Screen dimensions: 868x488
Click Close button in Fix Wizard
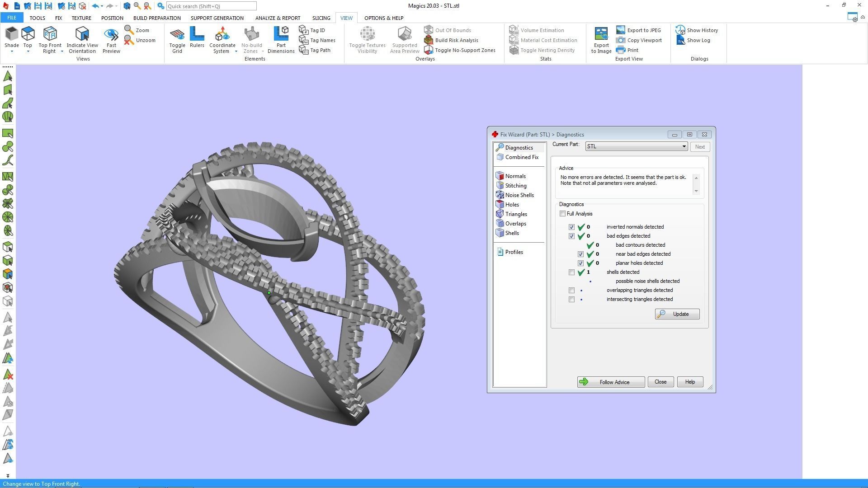(x=660, y=382)
